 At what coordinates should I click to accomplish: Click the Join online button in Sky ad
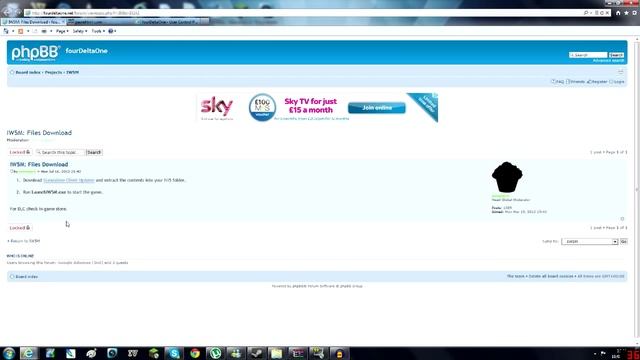pos(376,108)
